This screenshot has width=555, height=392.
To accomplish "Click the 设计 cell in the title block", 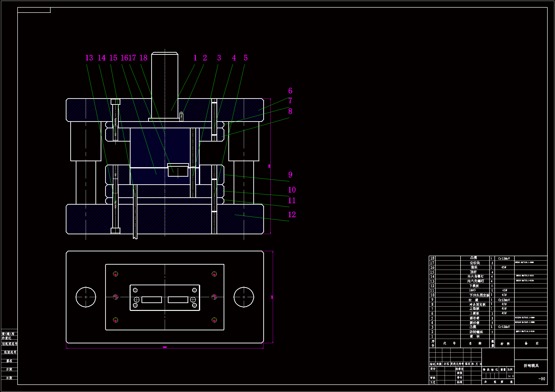I will (433, 369).
